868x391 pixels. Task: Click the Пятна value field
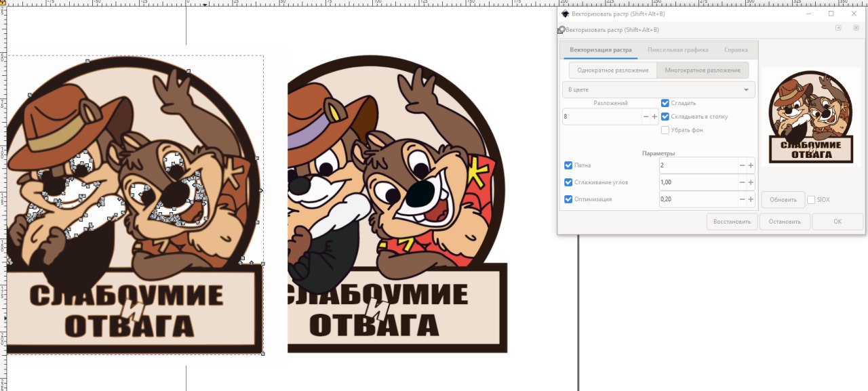(698, 165)
